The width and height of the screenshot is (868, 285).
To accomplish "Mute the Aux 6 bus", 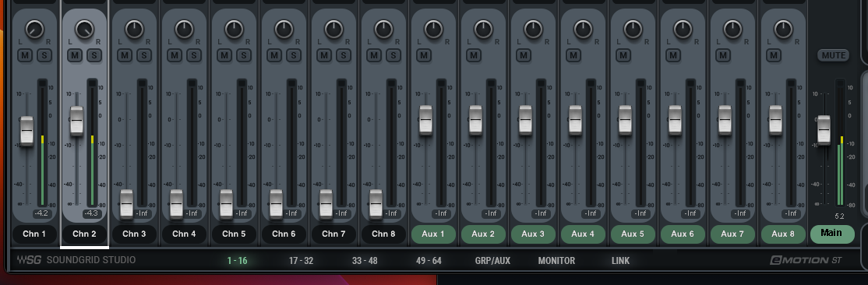I will (x=672, y=55).
